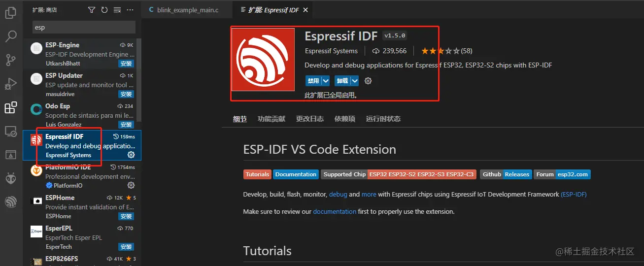The width and height of the screenshot is (644, 266).
Task: Open the Run and Debug view
Action: [x=10, y=84]
